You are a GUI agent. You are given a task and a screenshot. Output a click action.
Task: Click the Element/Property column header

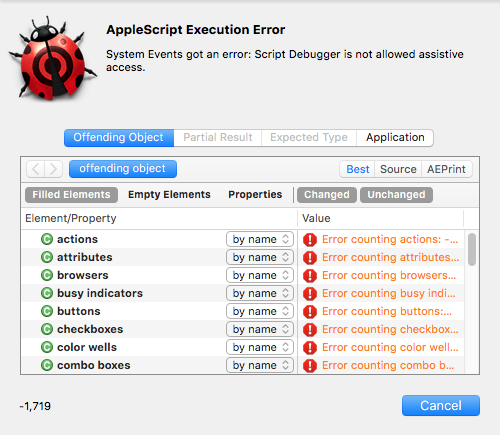pos(159,218)
